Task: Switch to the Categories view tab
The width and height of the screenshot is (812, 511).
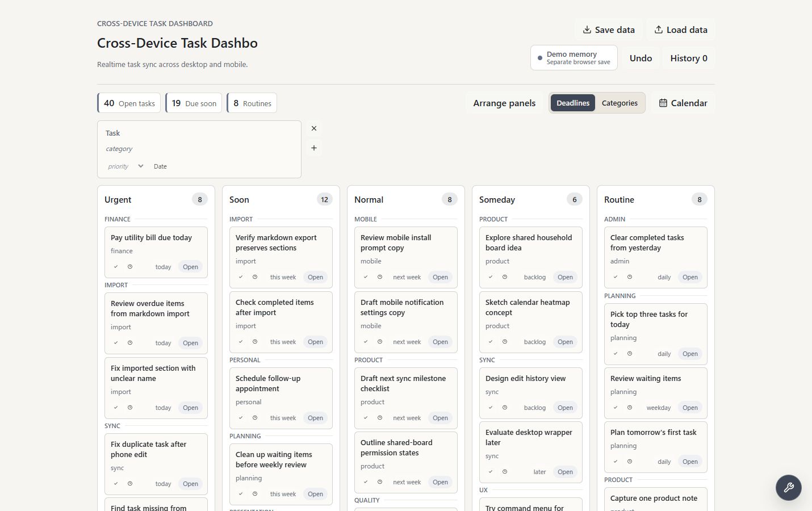Action: tap(620, 103)
